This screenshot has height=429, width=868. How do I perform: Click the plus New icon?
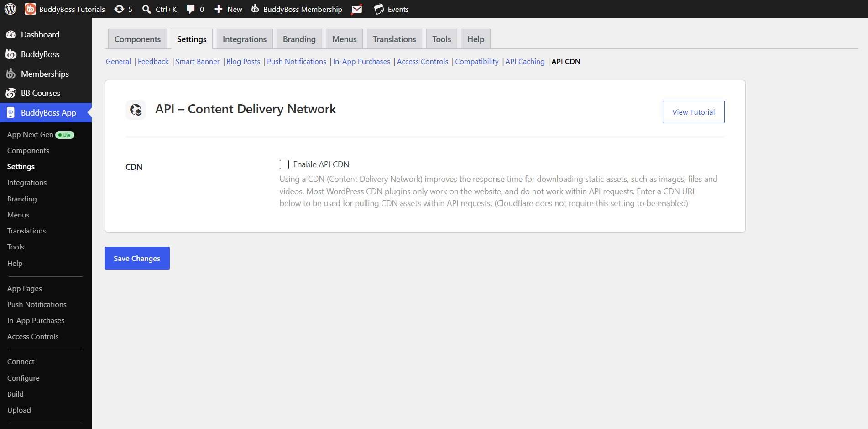[x=219, y=9]
